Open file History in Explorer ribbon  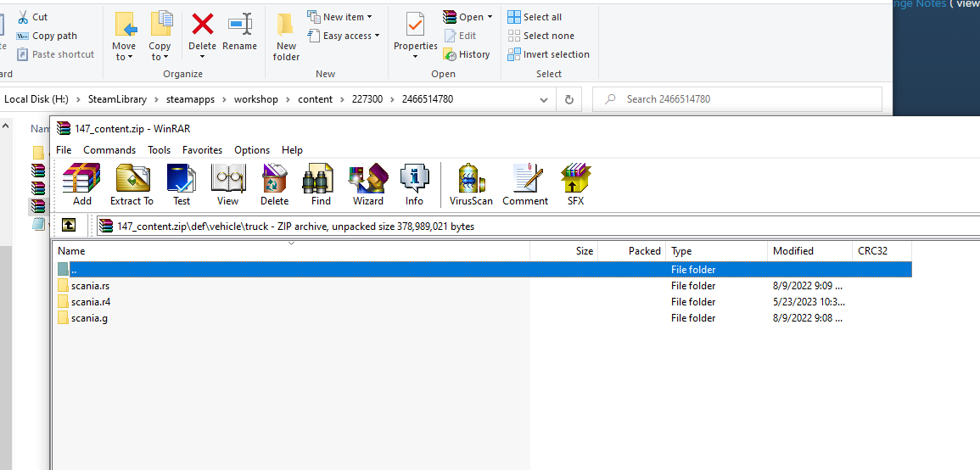coord(467,54)
